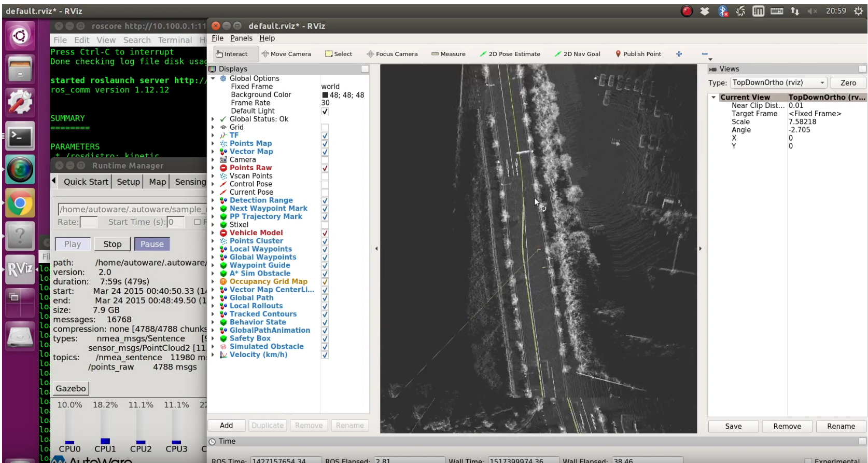Open the system session gear menu
868x463 pixels.
(x=858, y=11)
